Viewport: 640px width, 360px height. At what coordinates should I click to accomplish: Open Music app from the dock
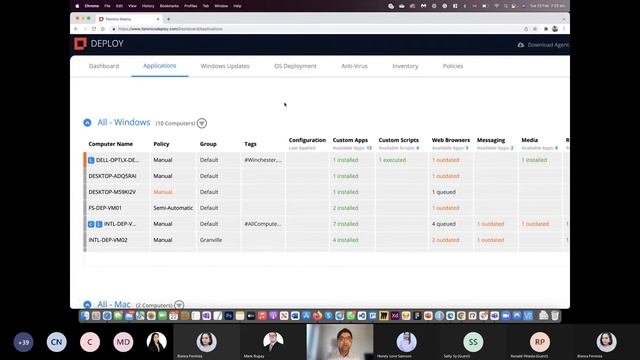click(262, 316)
